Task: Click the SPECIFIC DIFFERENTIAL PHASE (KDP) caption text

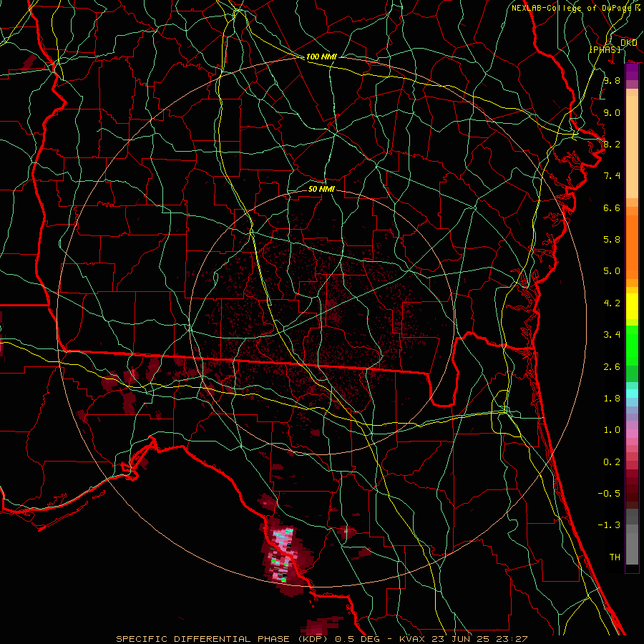Action: [x=223, y=639]
